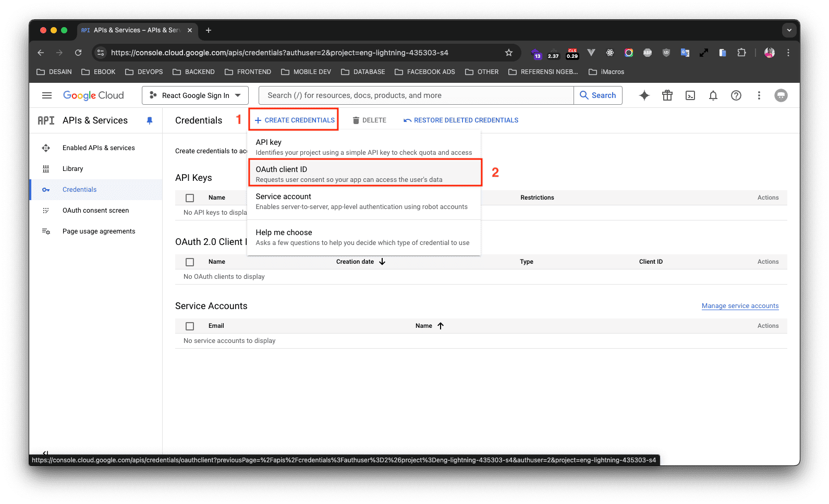Click CREATE CREDENTIALS button
The width and height of the screenshot is (829, 504).
coord(294,120)
